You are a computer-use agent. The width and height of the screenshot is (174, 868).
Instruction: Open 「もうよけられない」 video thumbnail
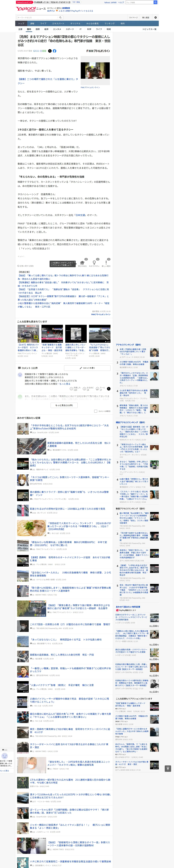point(99,334)
